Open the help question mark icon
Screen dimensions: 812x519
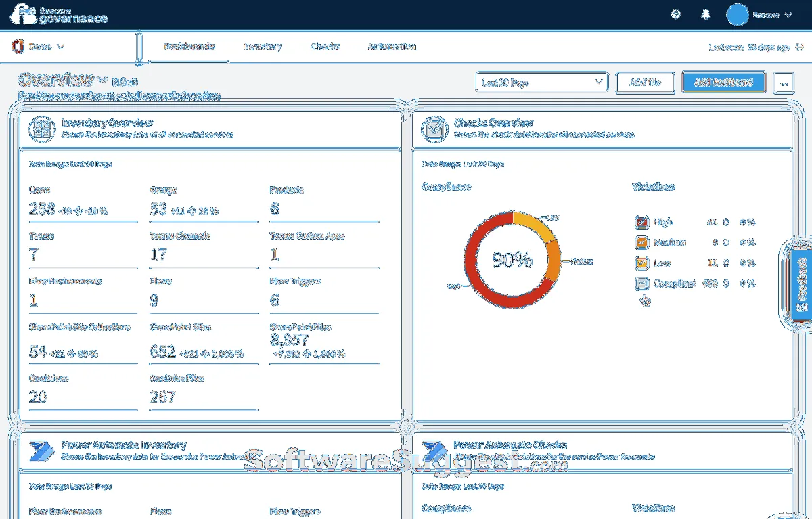point(675,15)
